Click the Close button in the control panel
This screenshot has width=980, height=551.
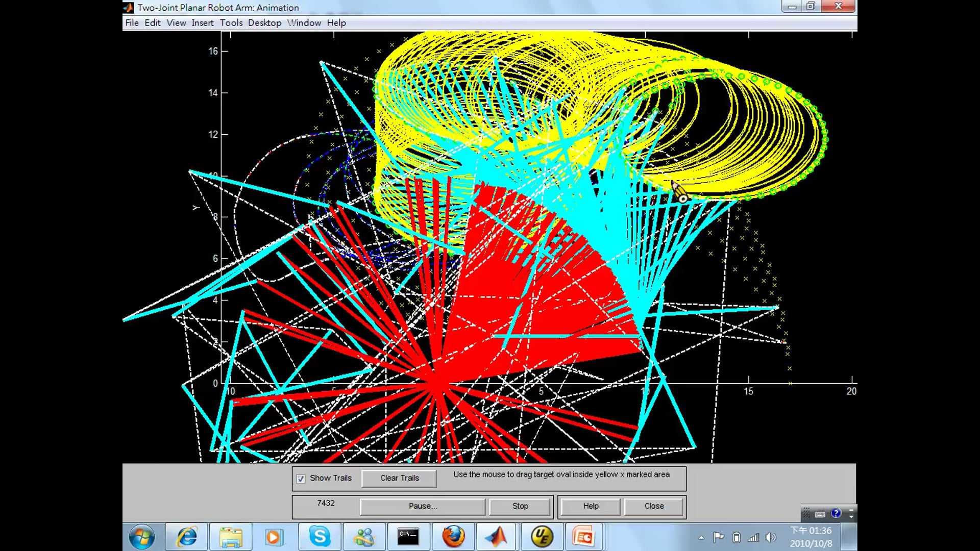point(654,506)
